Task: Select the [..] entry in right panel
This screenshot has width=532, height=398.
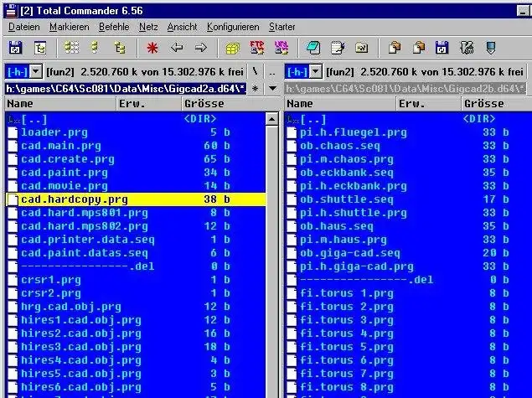Action: [x=408, y=119]
